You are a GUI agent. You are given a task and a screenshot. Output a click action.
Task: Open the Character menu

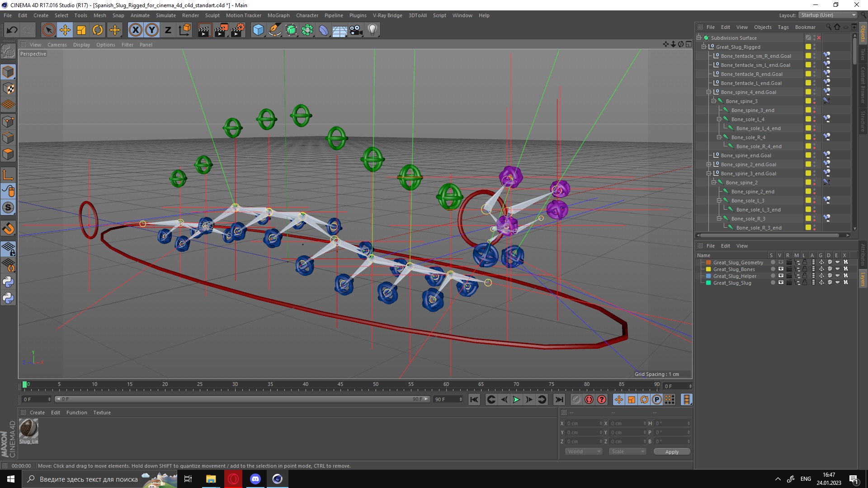click(307, 15)
